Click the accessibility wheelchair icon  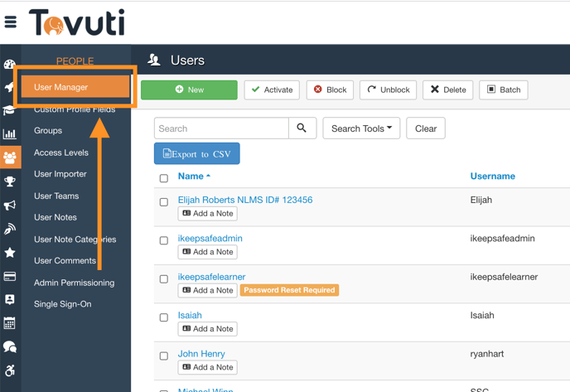pyautogui.click(x=10, y=370)
